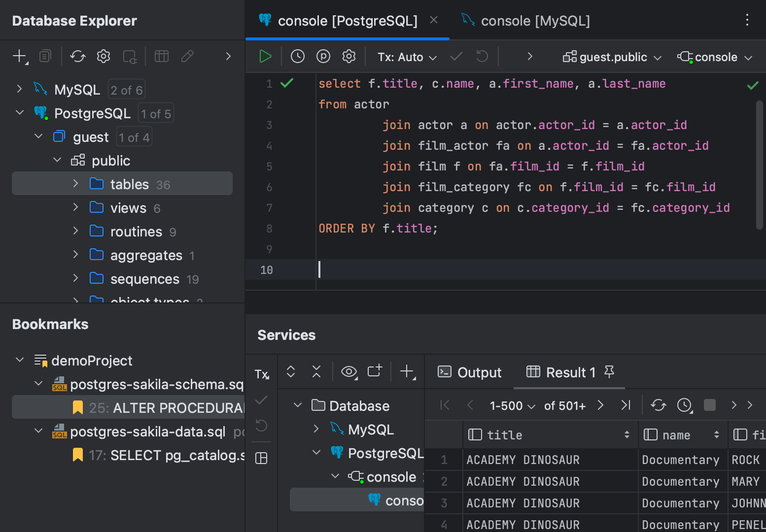Click the refresh icon in Database Explorer toolbar

click(x=78, y=56)
